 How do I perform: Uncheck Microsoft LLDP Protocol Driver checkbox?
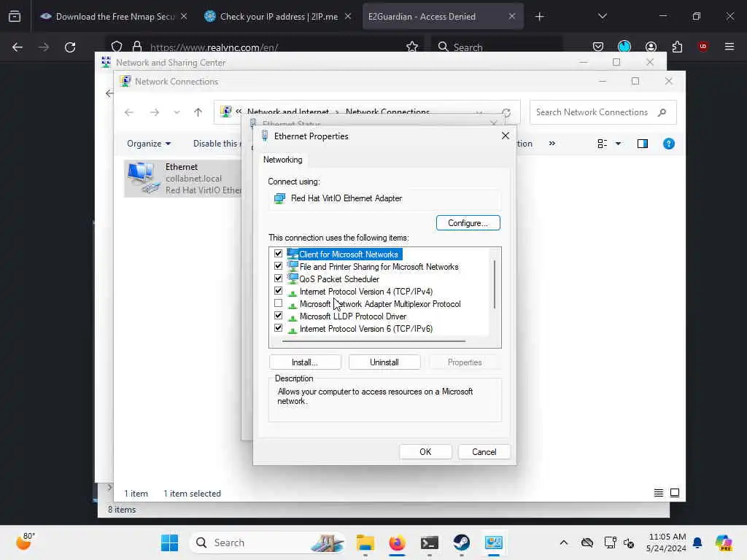point(278,316)
